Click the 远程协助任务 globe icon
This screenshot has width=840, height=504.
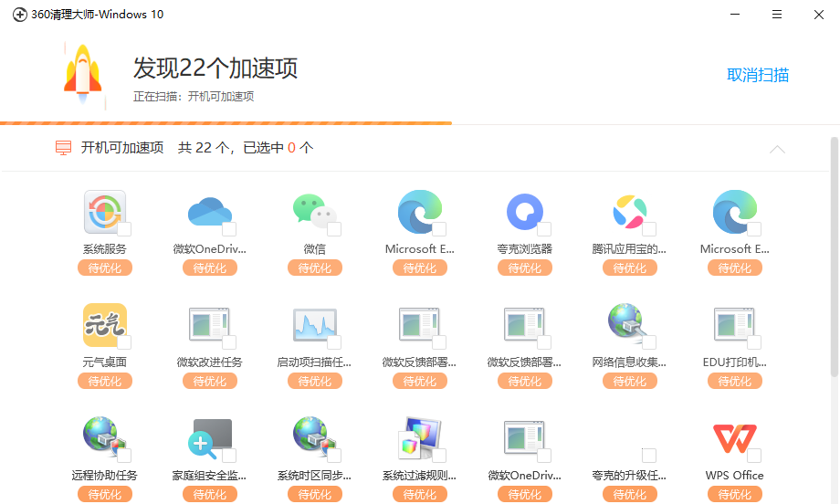coord(103,436)
